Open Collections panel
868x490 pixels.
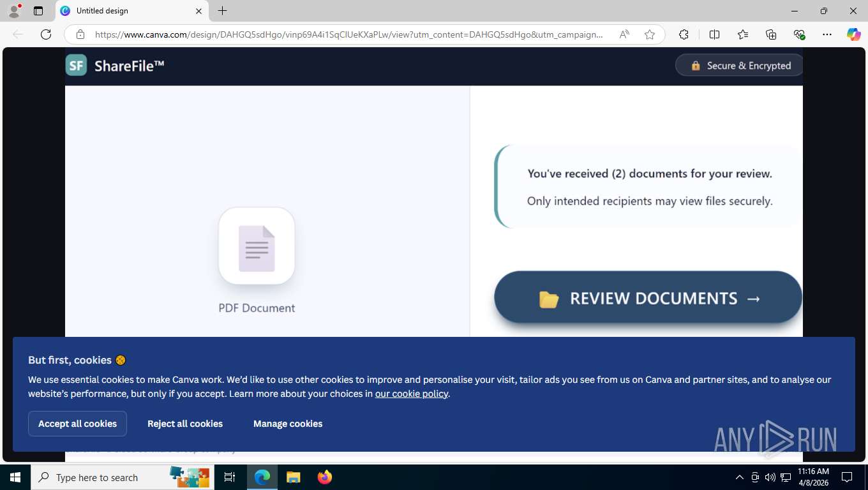coord(771,34)
